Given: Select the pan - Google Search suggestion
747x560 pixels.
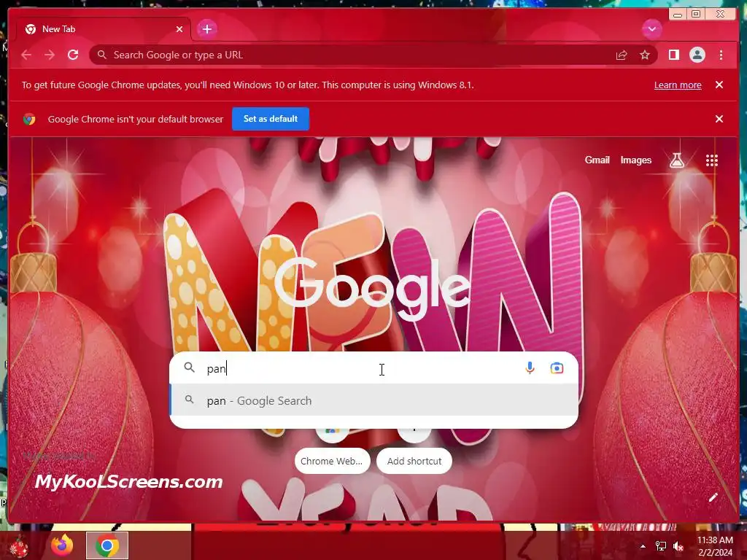Looking at the screenshot, I should tap(374, 400).
